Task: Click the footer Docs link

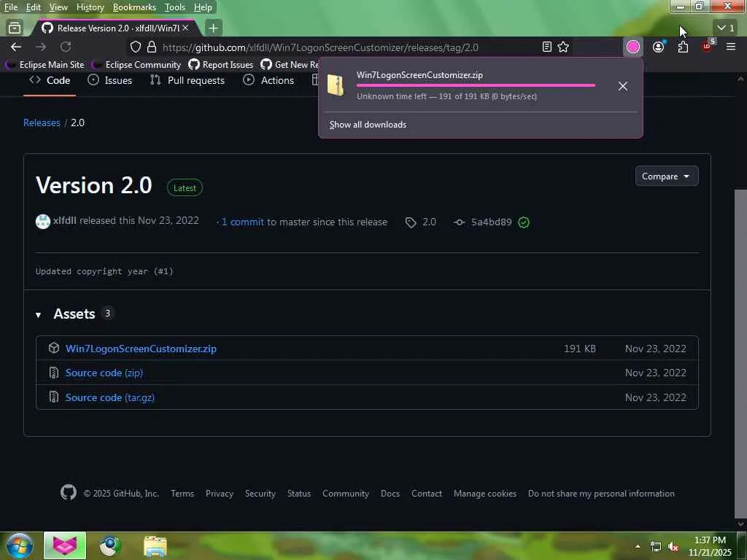Action: click(390, 494)
